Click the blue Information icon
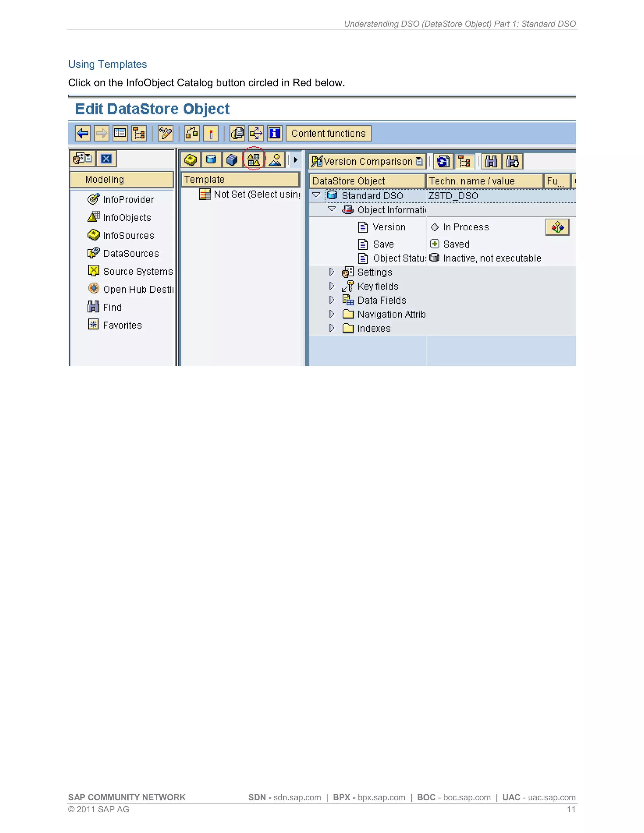Image resolution: width=644 pixels, height=833 pixels. 275,134
